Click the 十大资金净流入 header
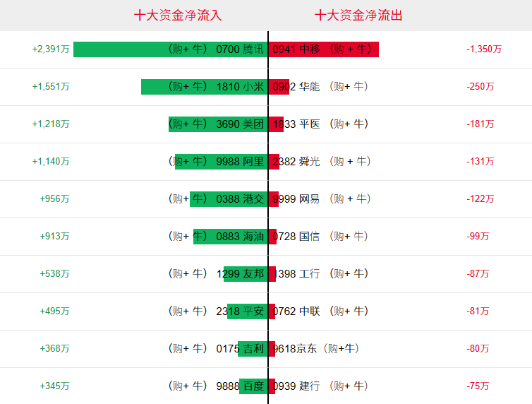The height and width of the screenshot is (404, 532). pos(177,16)
